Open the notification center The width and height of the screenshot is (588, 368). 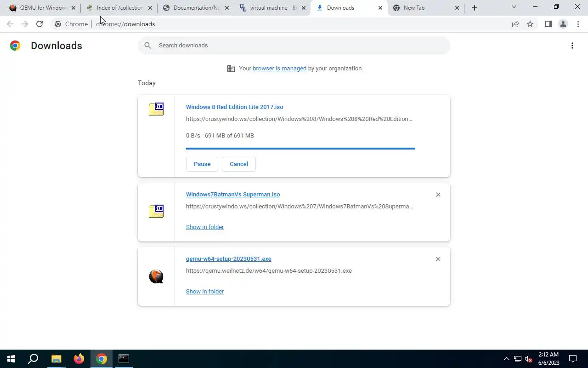pos(573,359)
